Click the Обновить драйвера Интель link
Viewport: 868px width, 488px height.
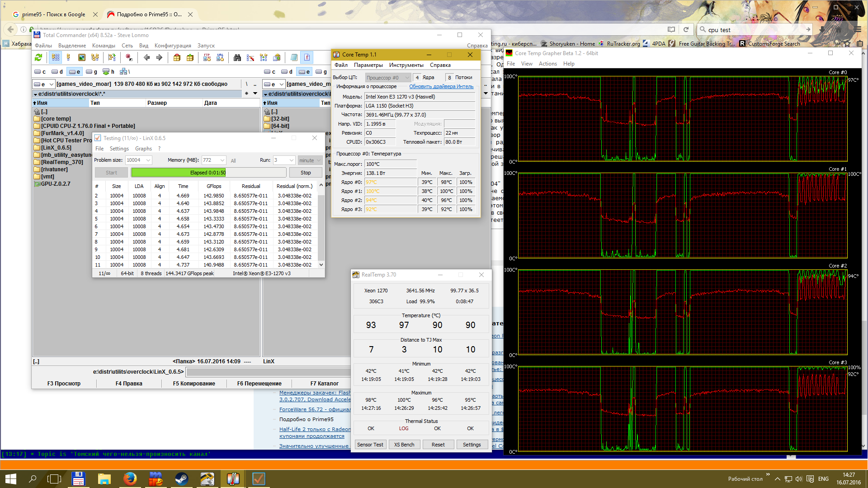pyautogui.click(x=441, y=86)
